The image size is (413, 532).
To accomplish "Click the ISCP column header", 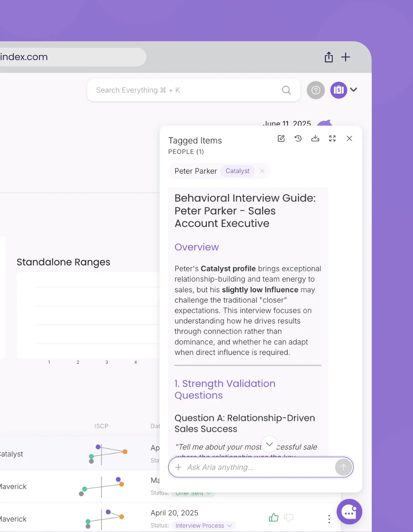I will click(101, 426).
